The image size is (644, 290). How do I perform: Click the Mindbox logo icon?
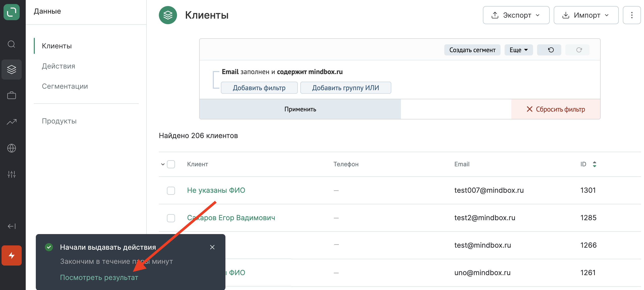(12, 12)
